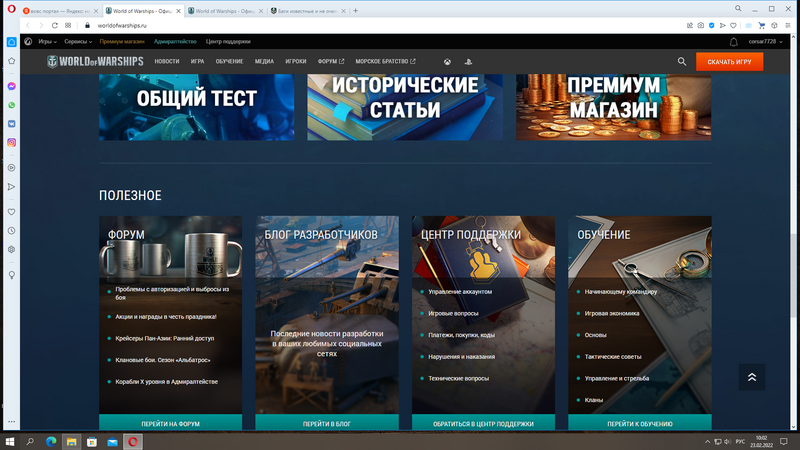Search open tabs magnifier icon
Image resolution: width=800 pixels, height=450 pixels.
coord(738,9)
